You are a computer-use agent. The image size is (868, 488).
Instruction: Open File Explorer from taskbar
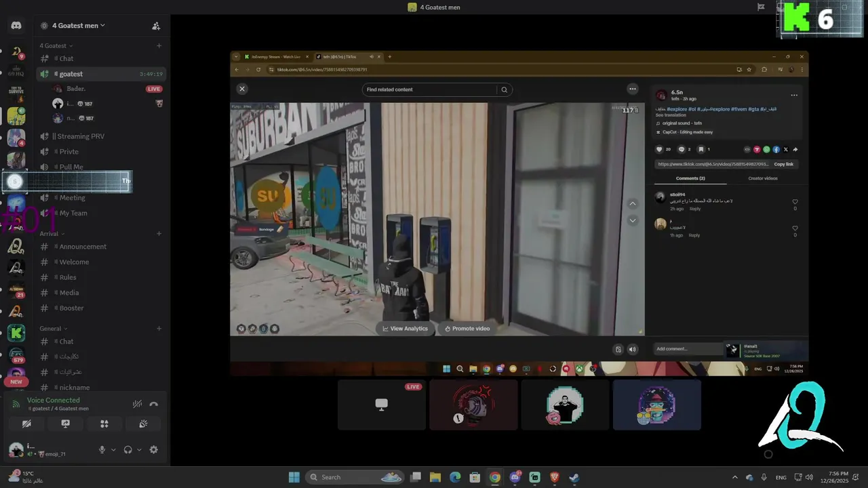point(435,477)
